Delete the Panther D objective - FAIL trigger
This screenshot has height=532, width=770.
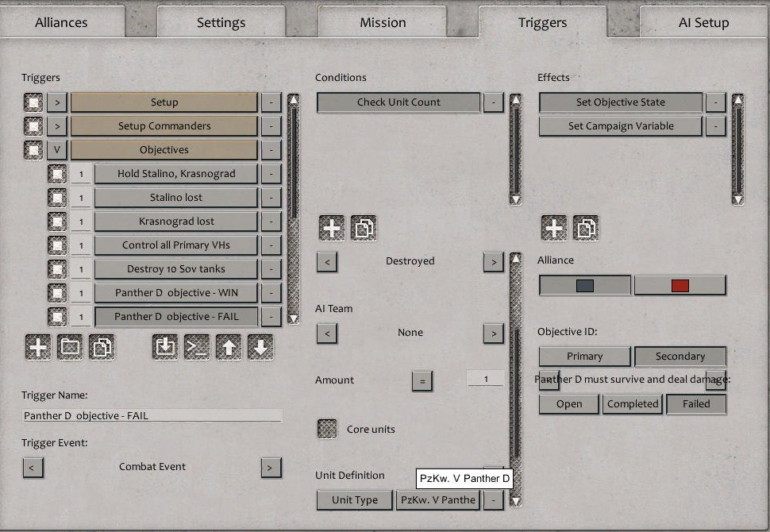point(271,317)
